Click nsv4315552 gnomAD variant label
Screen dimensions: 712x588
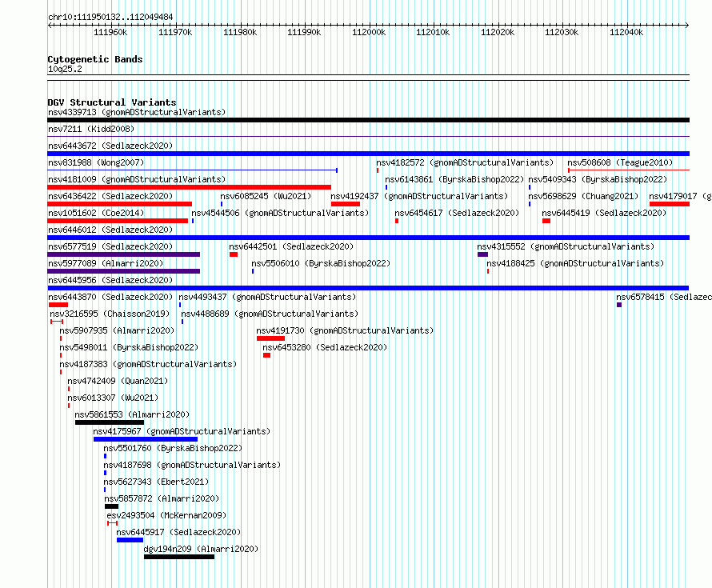566,246
